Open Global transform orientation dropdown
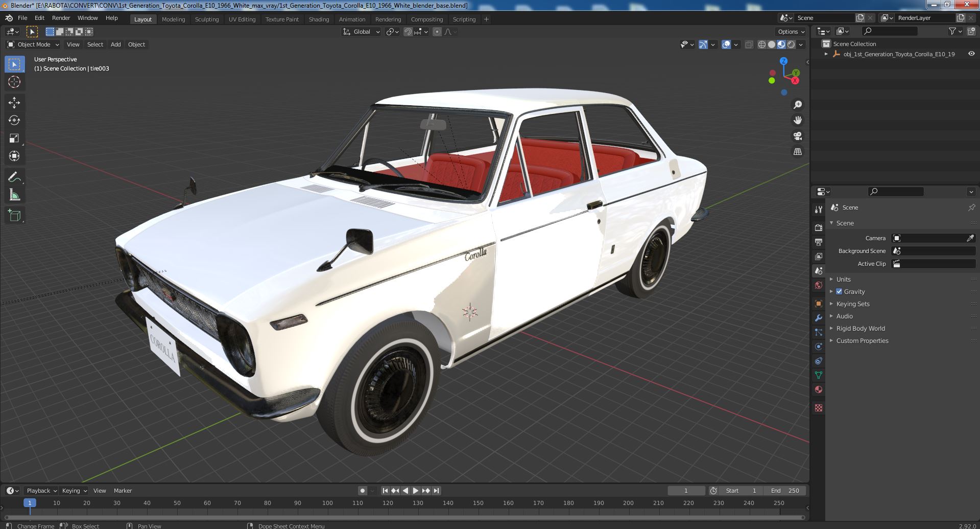The image size is (980, 529). click(361, 32)
